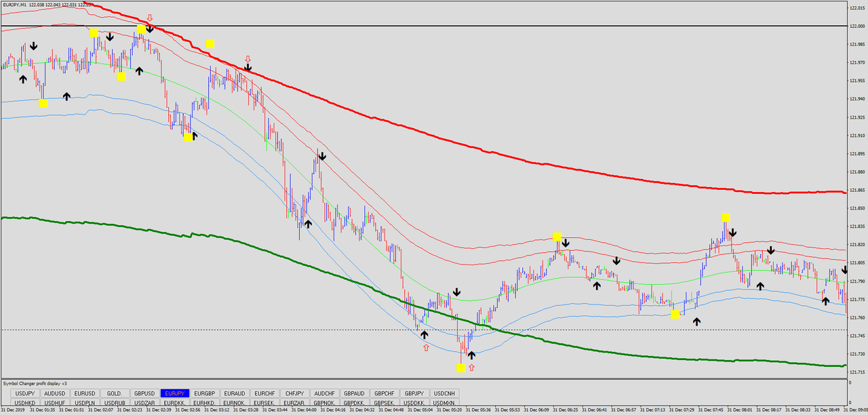Click the red hollow up-arrow signal below the lowest candle

(x=472, y=367)
